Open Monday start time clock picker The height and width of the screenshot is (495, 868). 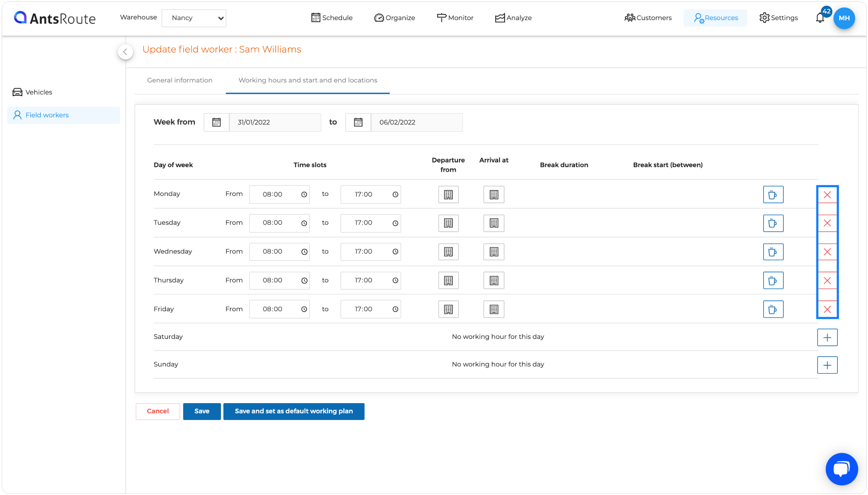tap(304, 195)
